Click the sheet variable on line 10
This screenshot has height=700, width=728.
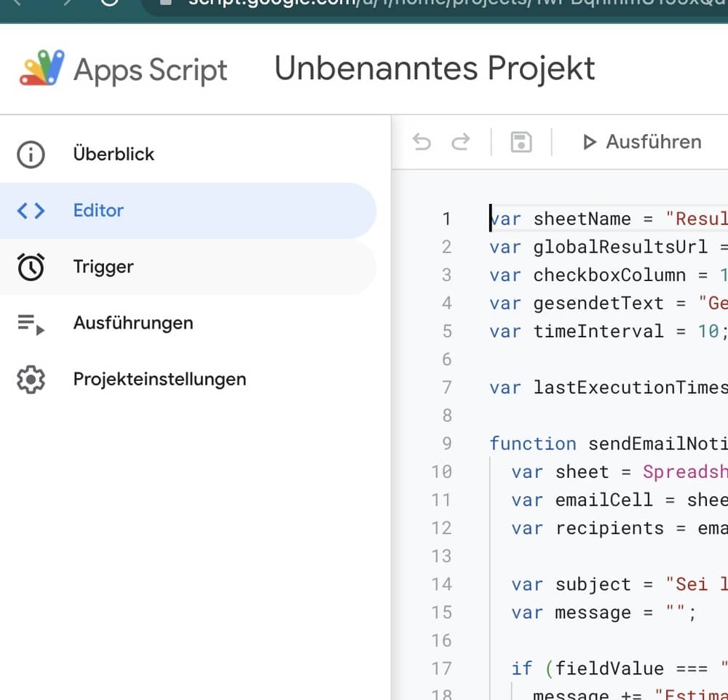[582, 472]
